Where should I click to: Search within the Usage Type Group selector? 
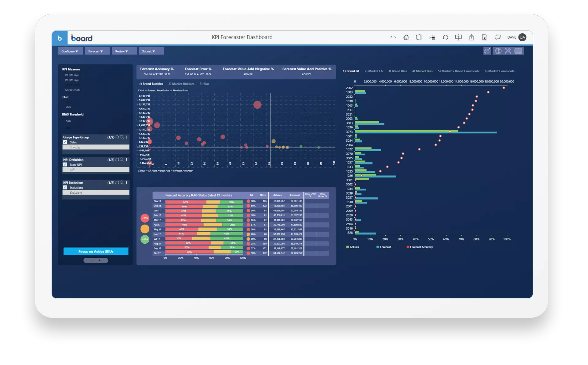click(x=122, y=137)
